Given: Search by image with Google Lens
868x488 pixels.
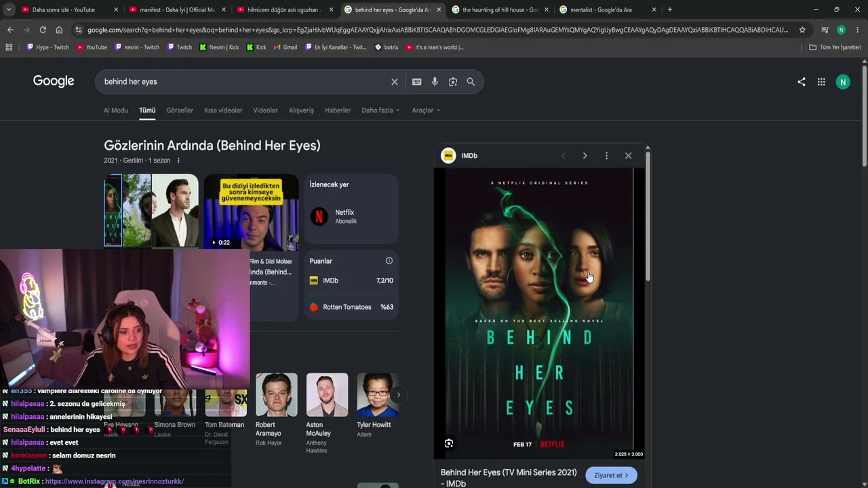Looking at the screenshot, I should pos(453,82).
